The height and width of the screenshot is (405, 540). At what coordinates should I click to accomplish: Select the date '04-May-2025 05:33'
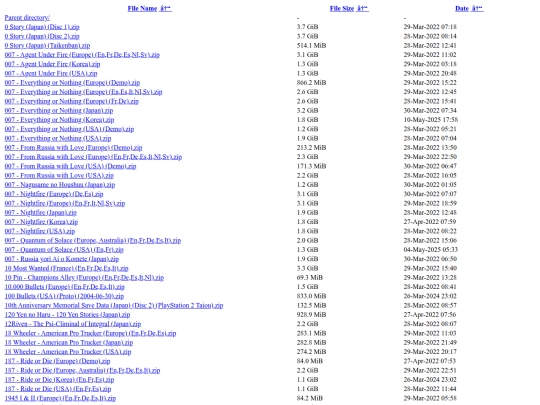(x=430, y=250)
